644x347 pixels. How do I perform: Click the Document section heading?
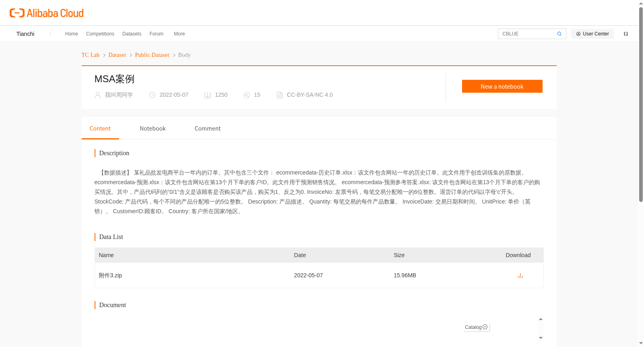point(113,305)
